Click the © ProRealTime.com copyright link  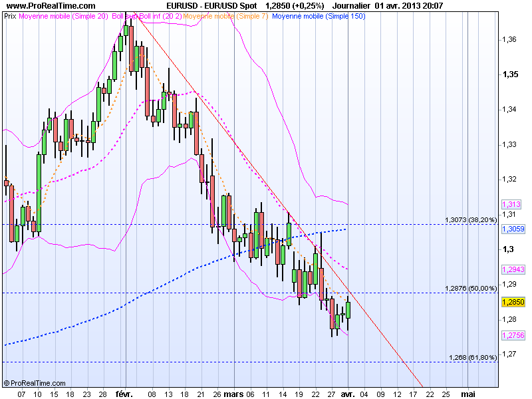(35, 384)
